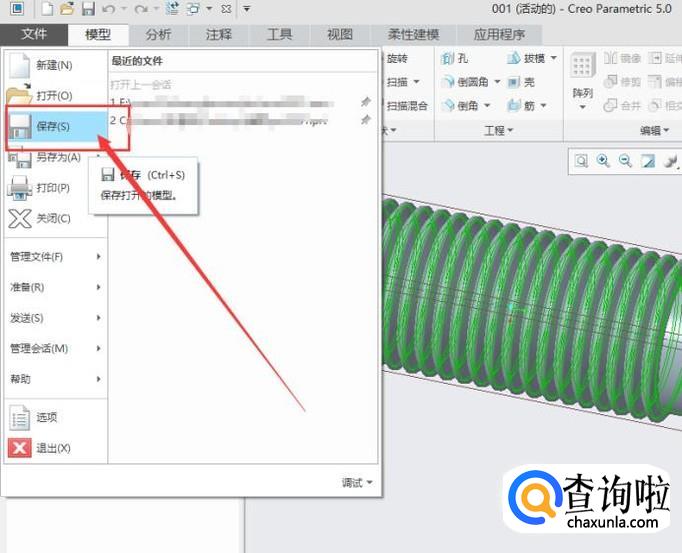Screen dimensions: 682x553
Task: Click the 孔 hole tool
Action: point(454,58)
